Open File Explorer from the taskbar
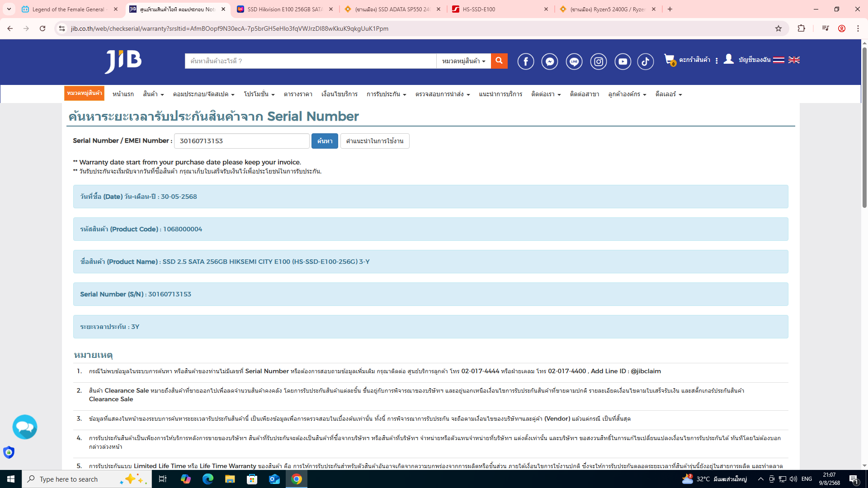Image resolution: width=868 pixels, height=488 pixels. (x=230, y=479)
